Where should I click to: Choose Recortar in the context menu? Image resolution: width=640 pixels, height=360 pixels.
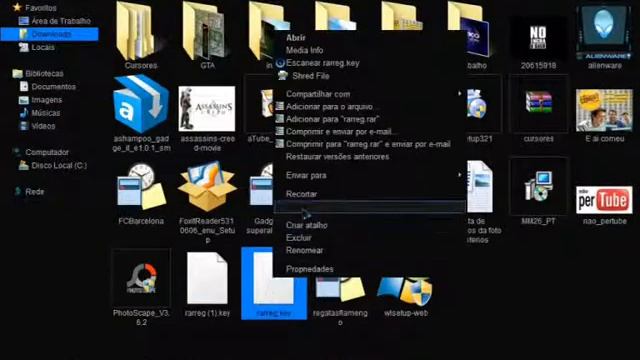tap(301, 194)
